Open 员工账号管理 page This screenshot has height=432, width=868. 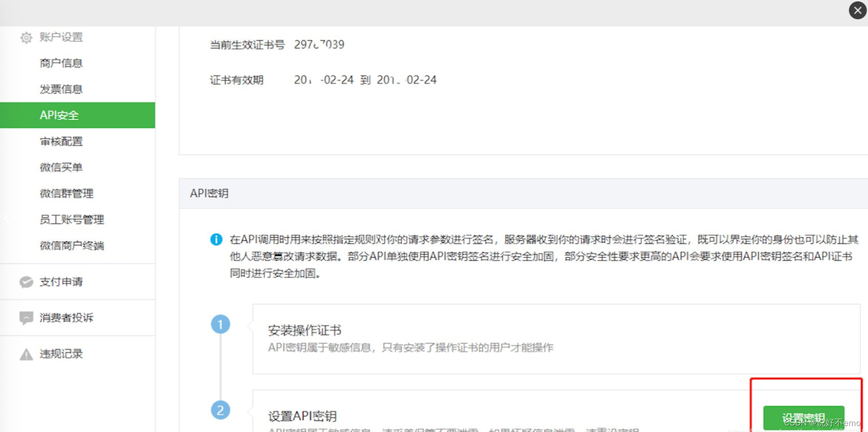click(72, 219)
